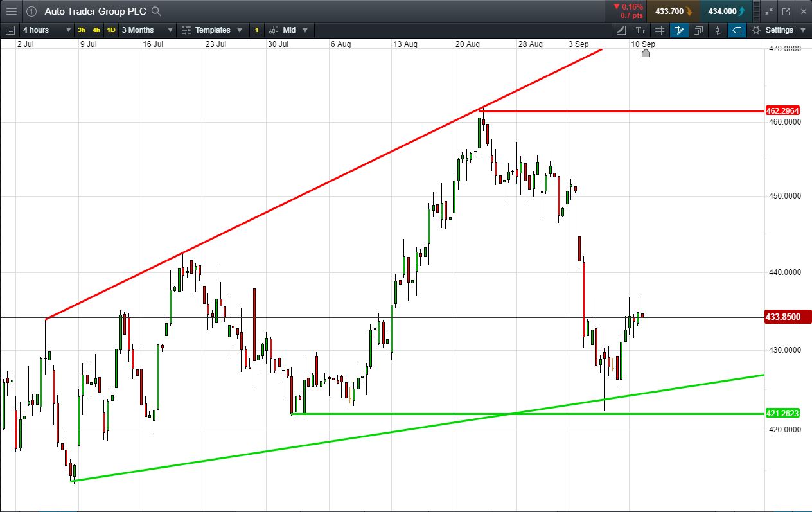Click the 20 Aug date label
This screenshot has height=512, width=812.
click(x=468, y=44)
